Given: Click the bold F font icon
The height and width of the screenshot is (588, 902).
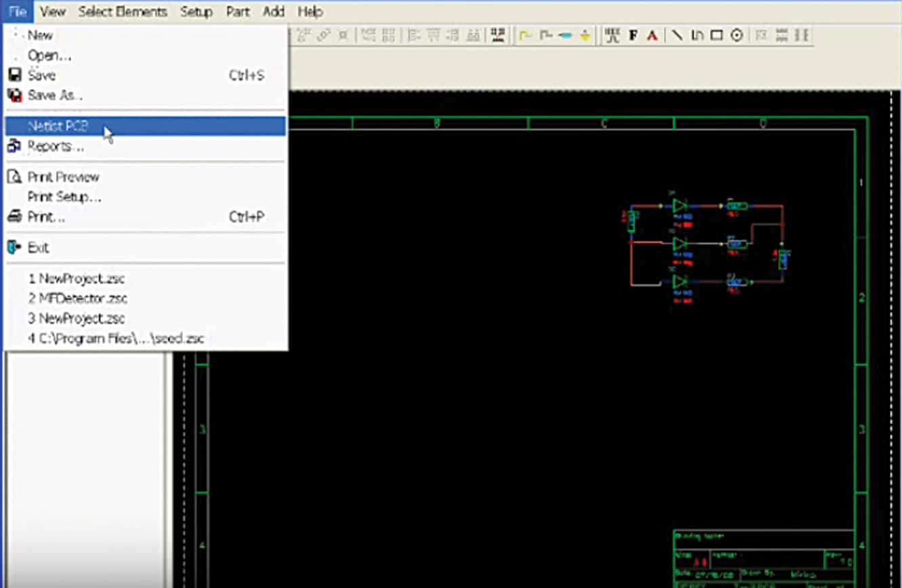Looking at the screenshot, I should (632, 35).
